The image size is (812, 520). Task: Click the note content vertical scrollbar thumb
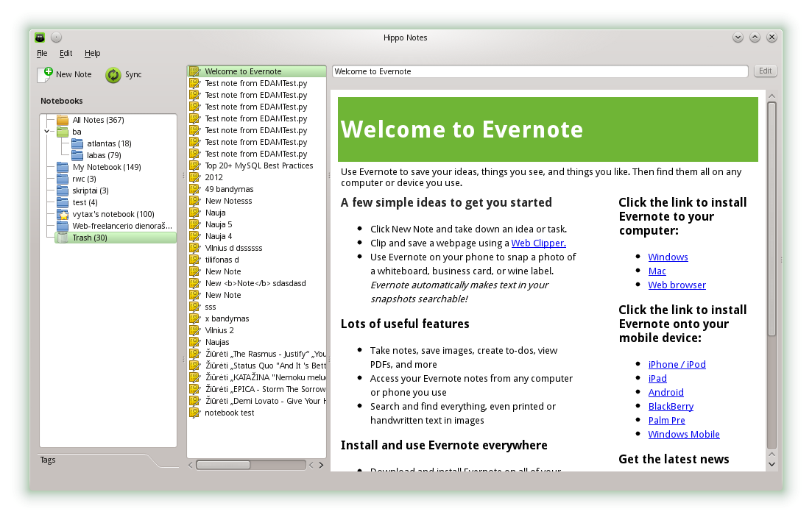pos(772,219)
